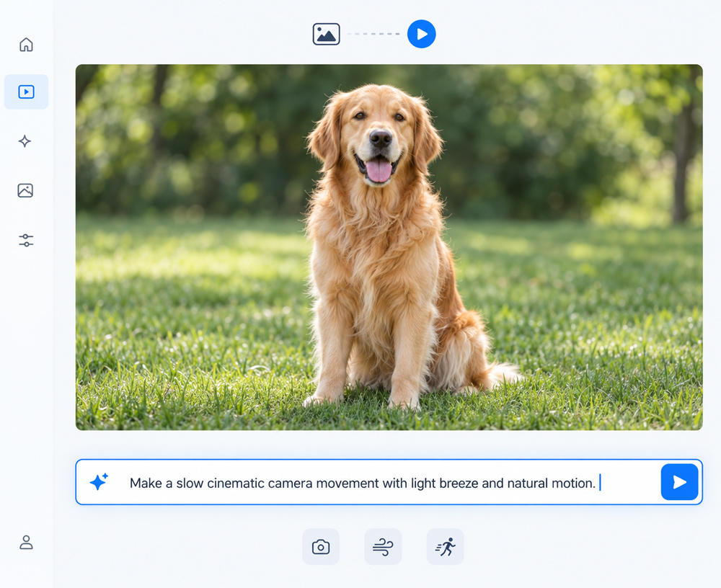Select the four-point sparkle icon in sidebar
Viewport: 721px width, 588px height.
coord(25,141)
